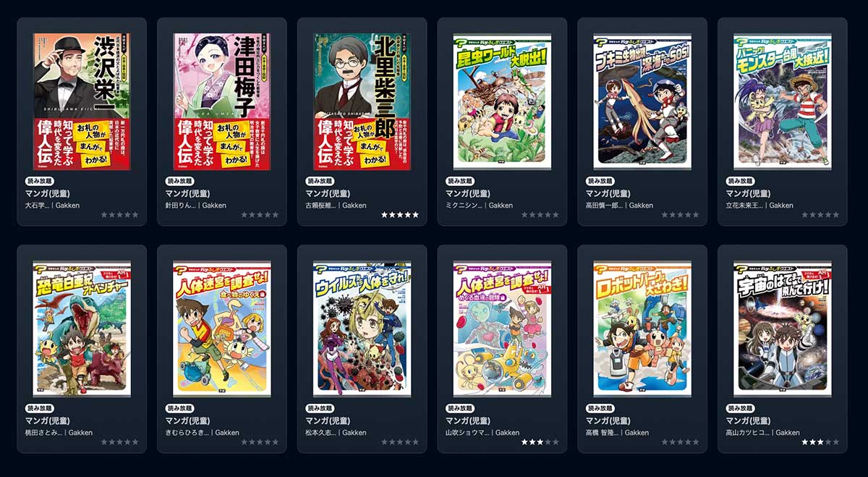Open author link 大石学… under 渋沢栄一

(38, 206)
